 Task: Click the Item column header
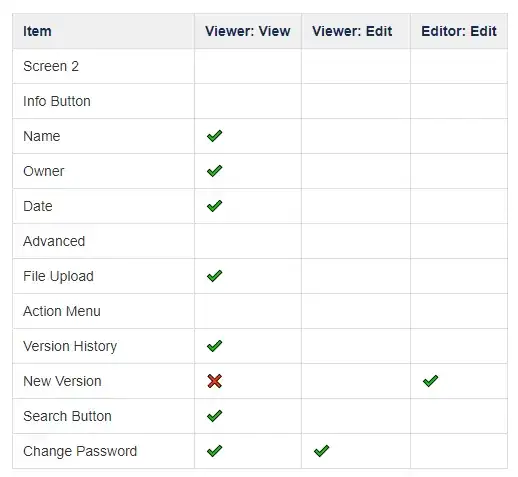click(x=37, y=31)
